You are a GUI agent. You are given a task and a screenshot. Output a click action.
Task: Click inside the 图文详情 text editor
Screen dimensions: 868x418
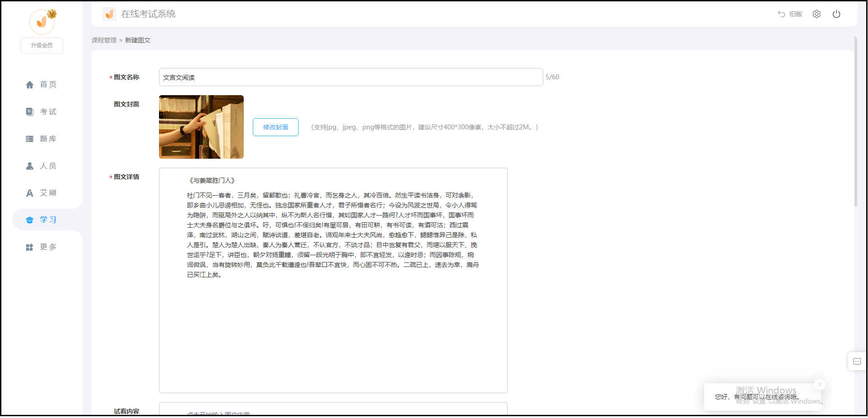pos(333,280)
